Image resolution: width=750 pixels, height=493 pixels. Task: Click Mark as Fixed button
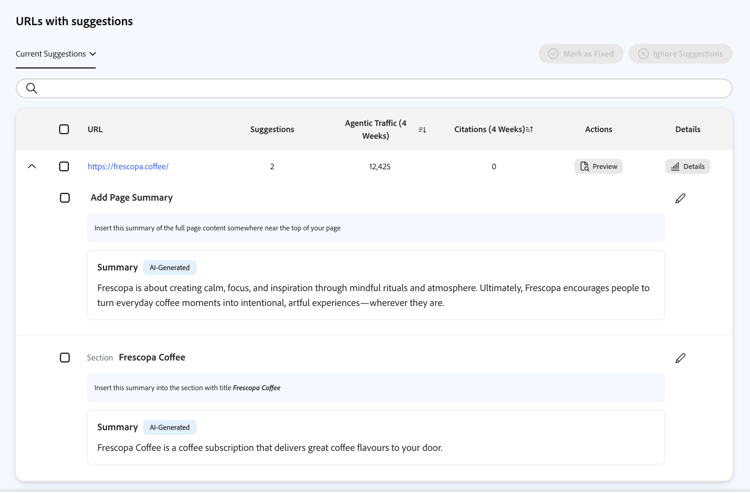tap(581, 54)
